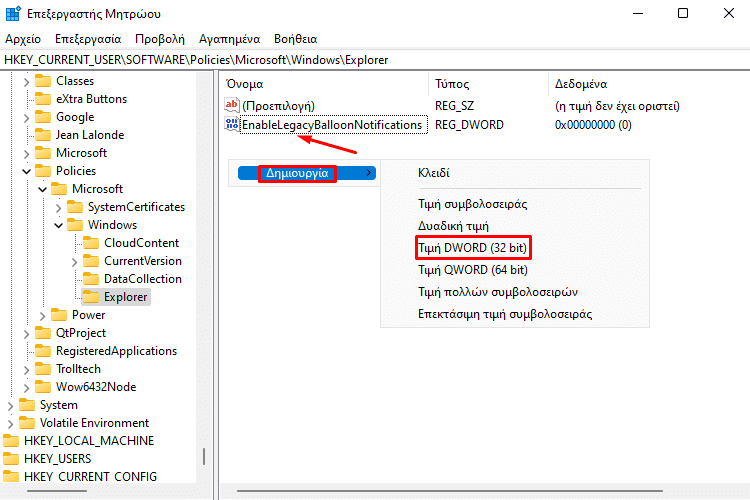Expand the Google key
The image size is (750, 500).
27,118
